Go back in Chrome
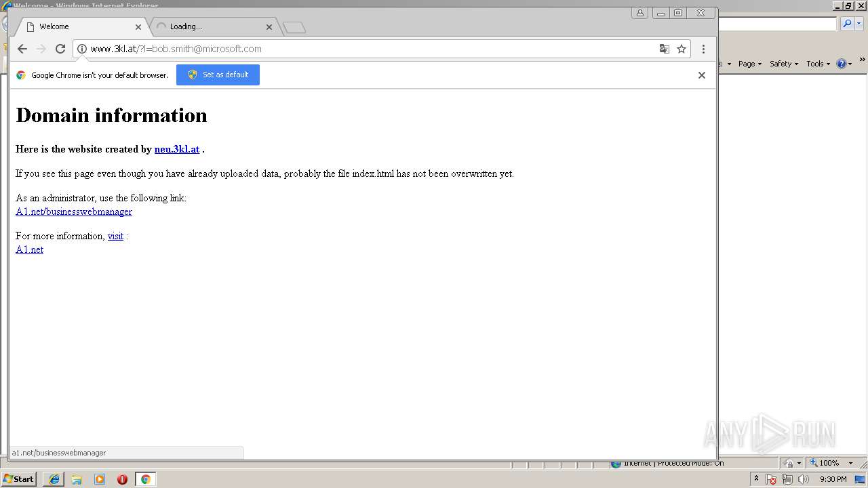 (22, 49)
